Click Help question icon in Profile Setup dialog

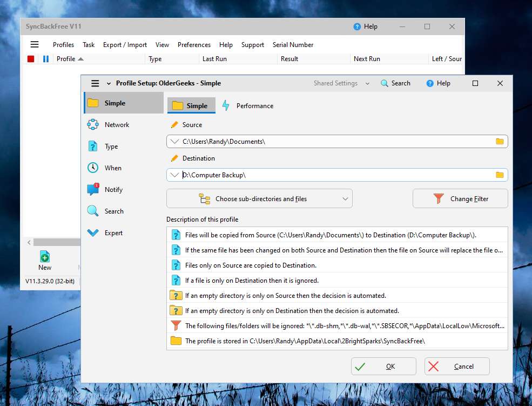430,83
